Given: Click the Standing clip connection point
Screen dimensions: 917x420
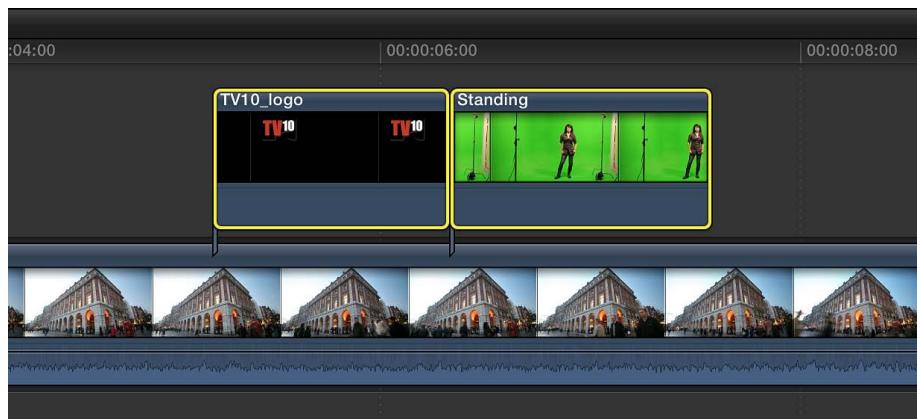Looking at the screenshot, I should 451,242.
